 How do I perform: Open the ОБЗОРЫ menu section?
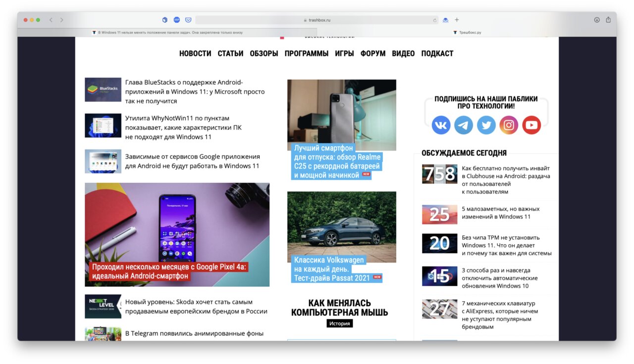coord(264,53)
